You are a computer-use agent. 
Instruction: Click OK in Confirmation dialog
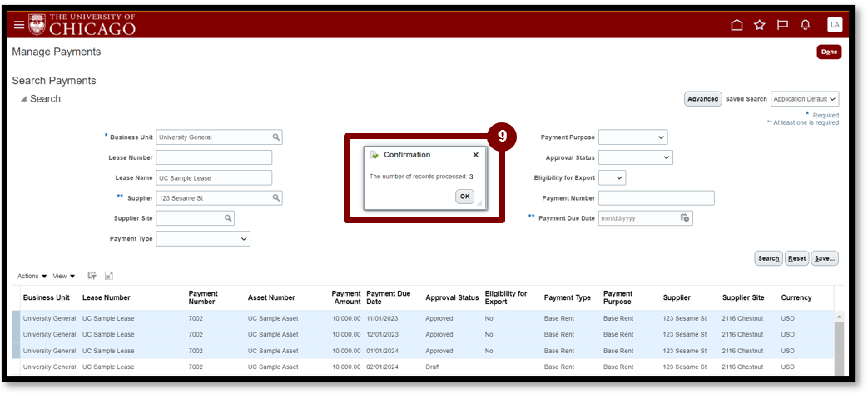point(465,197)
